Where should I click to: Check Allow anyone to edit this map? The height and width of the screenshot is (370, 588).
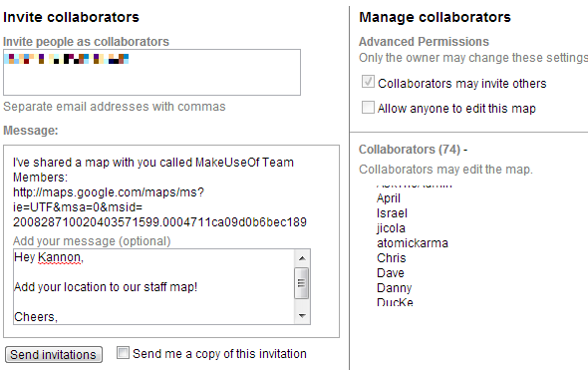(x=368, y=107)
